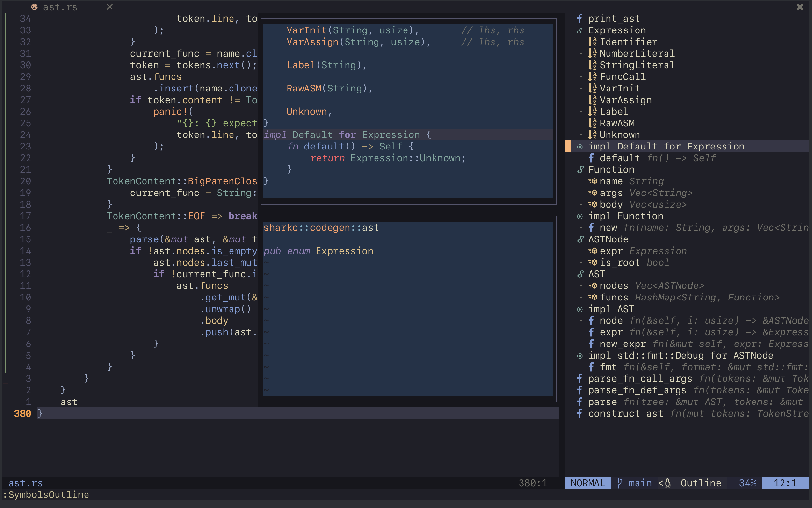812x508 pixels.
Task: Close the tab page with top-right X
Action: [800, 7]
